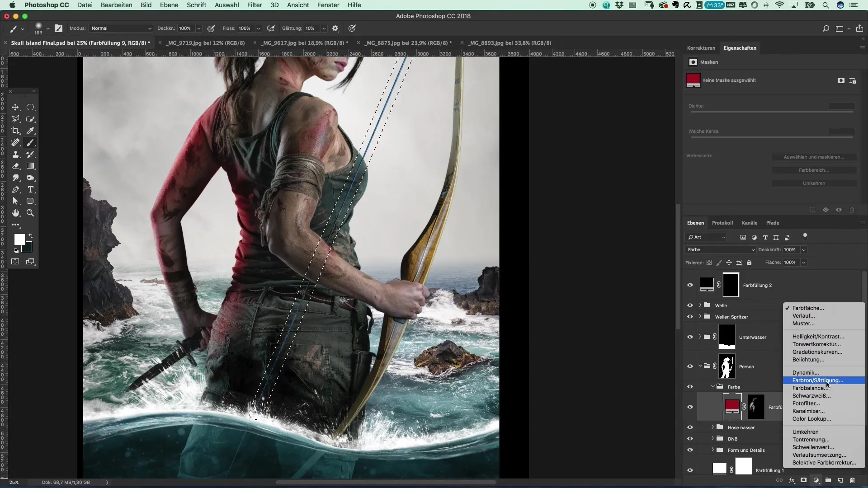Hide the Wellen Spritzer group

690,317
